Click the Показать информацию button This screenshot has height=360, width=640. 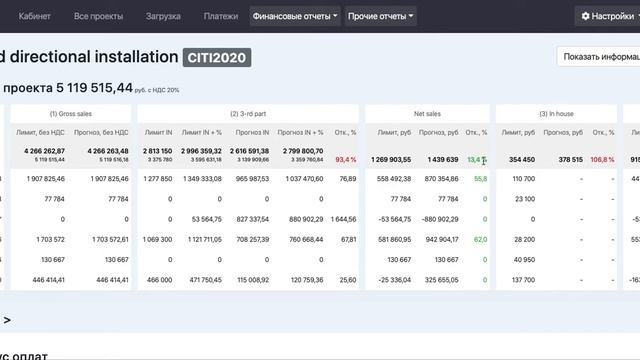599,57
